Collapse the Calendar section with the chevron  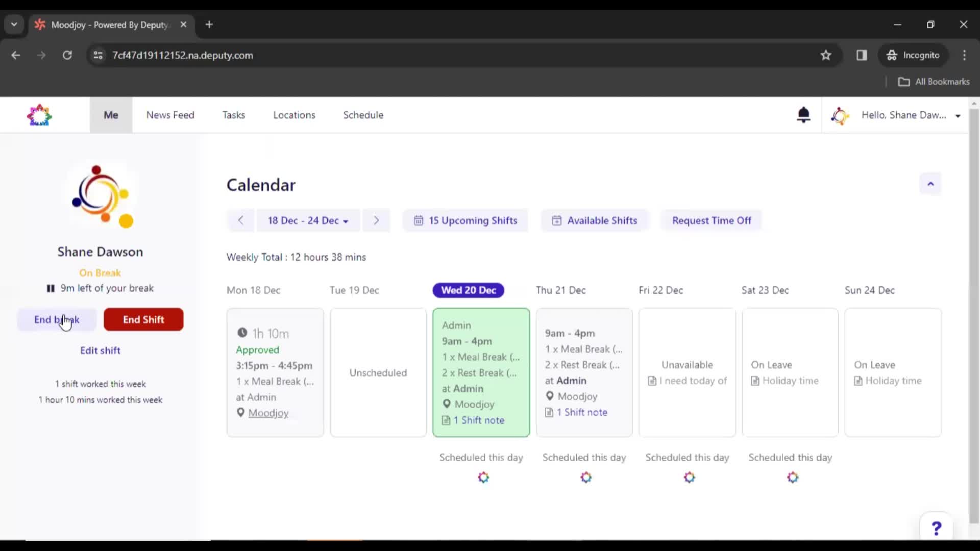tap(930, 184)
